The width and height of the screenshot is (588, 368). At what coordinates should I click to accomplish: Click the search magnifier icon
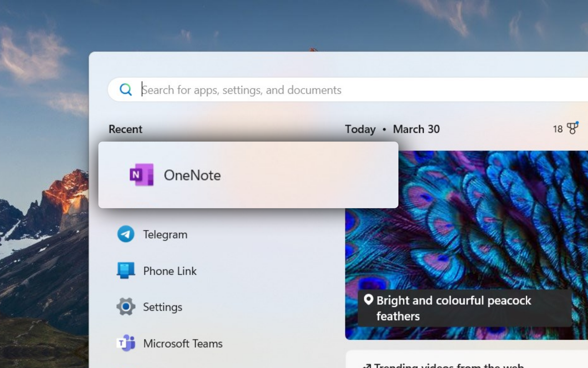126,90
